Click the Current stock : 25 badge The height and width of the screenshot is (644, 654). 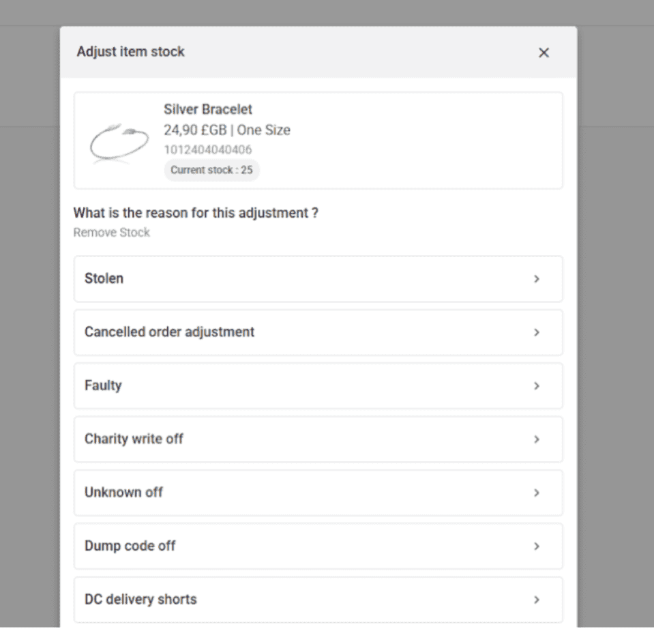point(211,170)
